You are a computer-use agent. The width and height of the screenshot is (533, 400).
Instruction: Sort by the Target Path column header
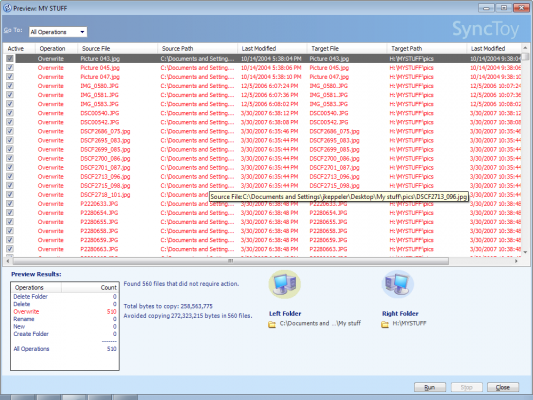[427, 49]
